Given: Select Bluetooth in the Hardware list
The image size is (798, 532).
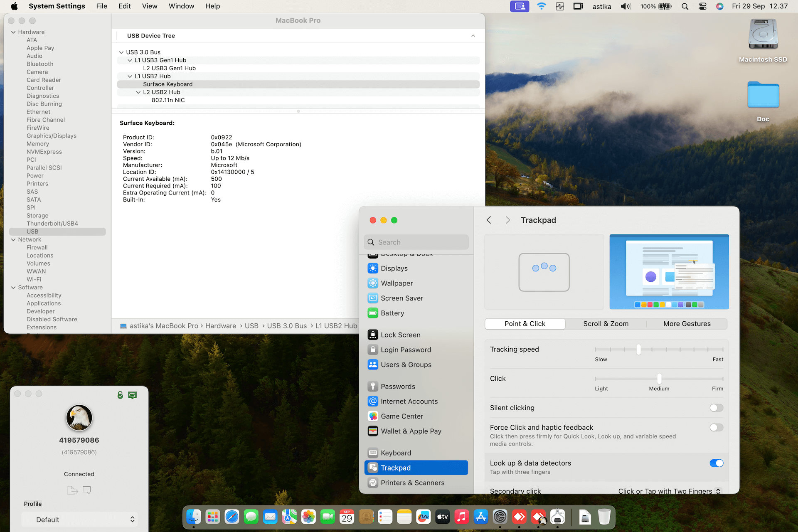Looking at the screenshot, I should pyautogui.click(x=40, y=64).
